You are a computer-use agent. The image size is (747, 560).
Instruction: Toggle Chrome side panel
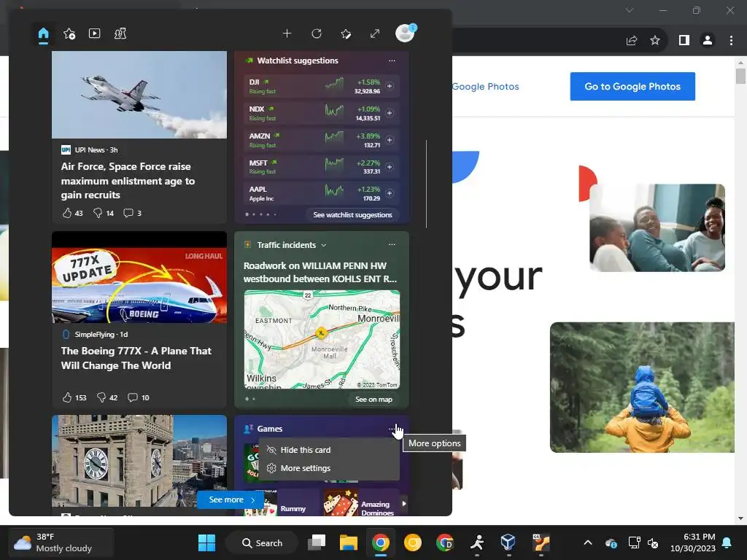coord(684,41)
